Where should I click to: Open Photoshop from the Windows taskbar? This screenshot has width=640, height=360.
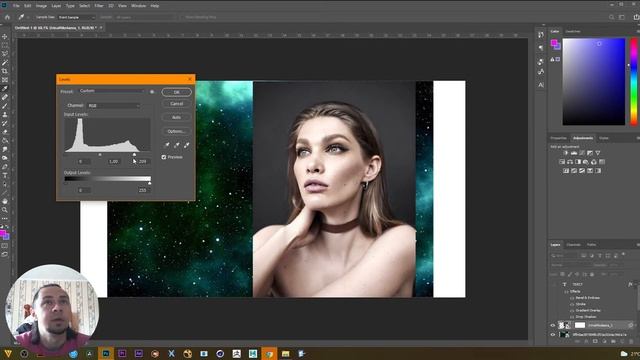tap(106, 353)
